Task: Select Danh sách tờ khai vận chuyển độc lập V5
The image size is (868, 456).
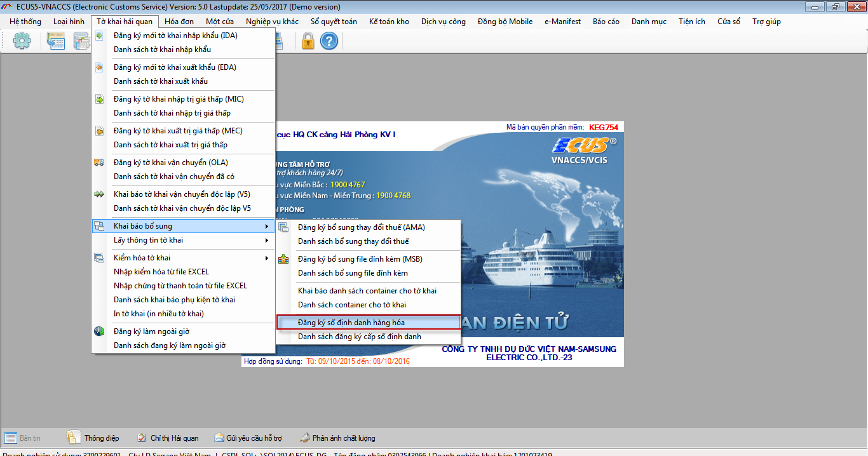Action: [x=184, y=208]
